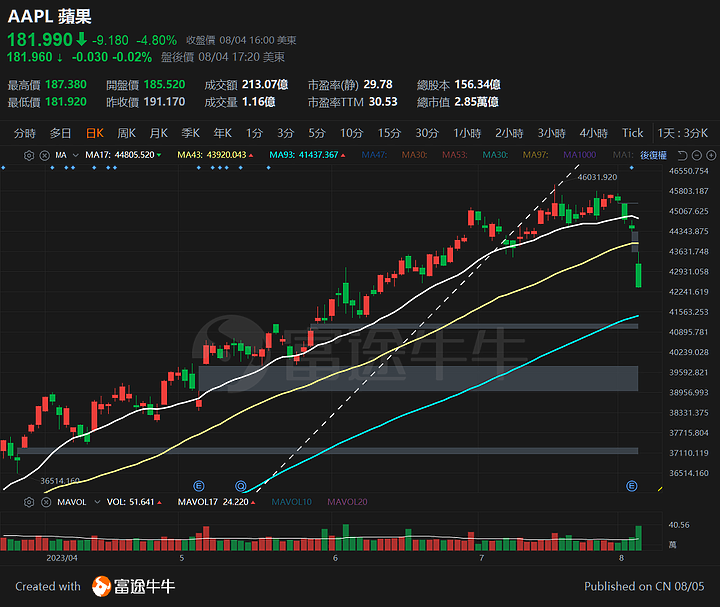The image size is (720, 607).
Task: Expand the MAVOL indicator dropdown
Action: [97, 502]
